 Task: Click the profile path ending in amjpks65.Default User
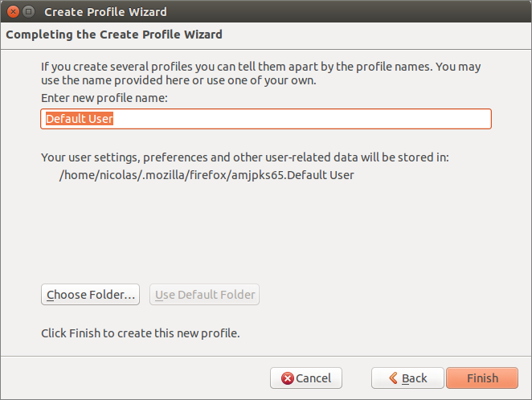[207, 174]
